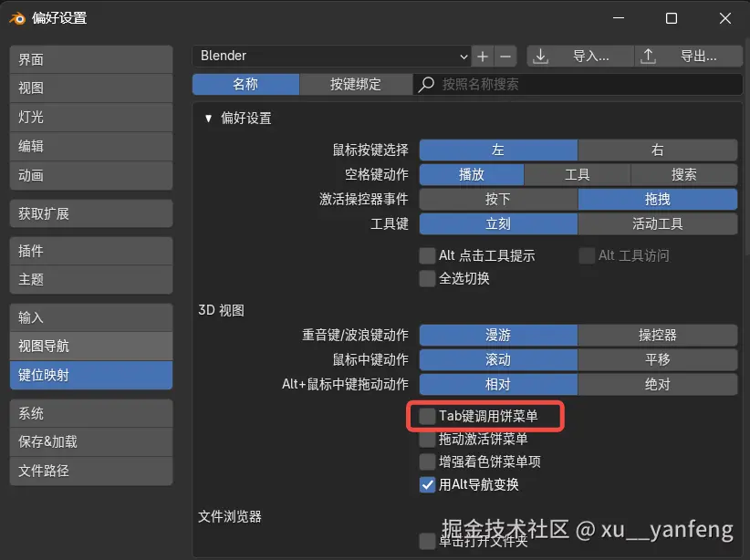Click the 导入... button
Screen dimensions: 750x560
click(x=580, y=57)
